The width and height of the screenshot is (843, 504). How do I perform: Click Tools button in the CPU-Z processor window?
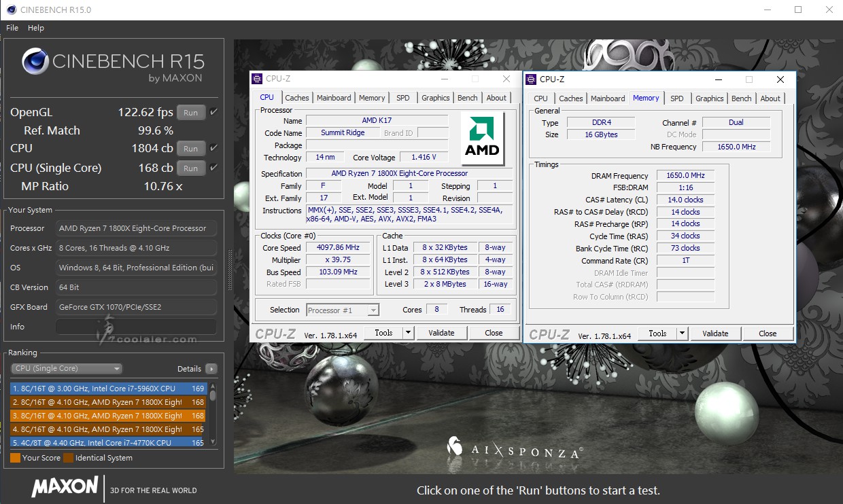click(x=383, y=333)
